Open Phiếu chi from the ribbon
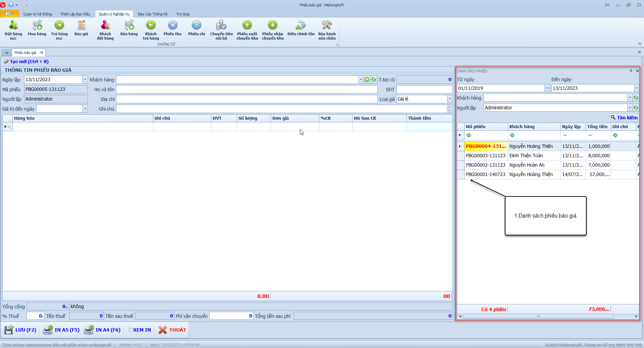This screenshot has height=348, width=644. tap(197, 25)
